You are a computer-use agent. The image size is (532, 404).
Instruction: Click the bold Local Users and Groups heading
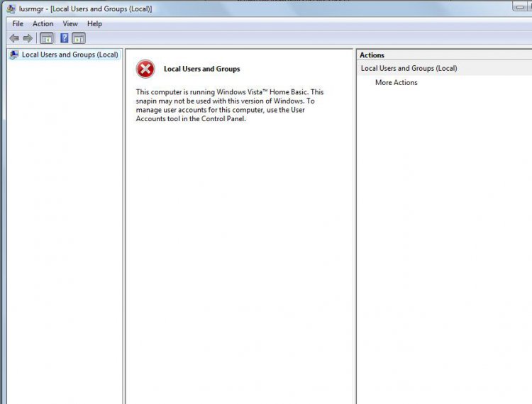point(201,69)
